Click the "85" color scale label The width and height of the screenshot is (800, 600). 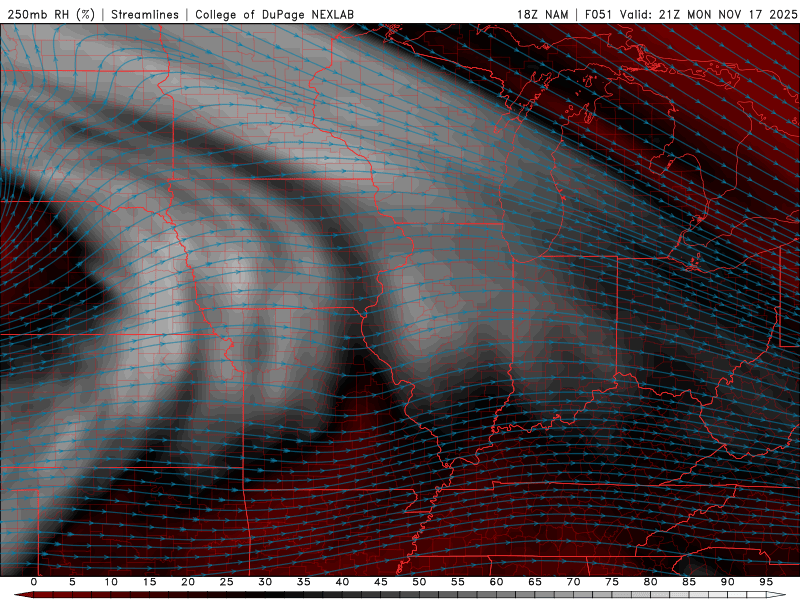click(689, 582)
